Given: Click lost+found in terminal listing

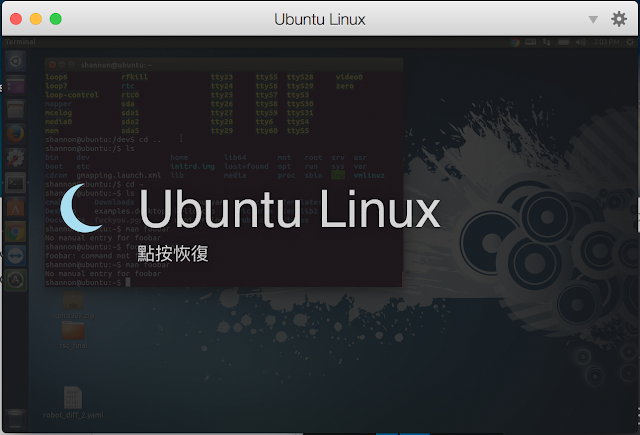Looking at the screenshot, I should pyautogui.click(x=246, y=166).
